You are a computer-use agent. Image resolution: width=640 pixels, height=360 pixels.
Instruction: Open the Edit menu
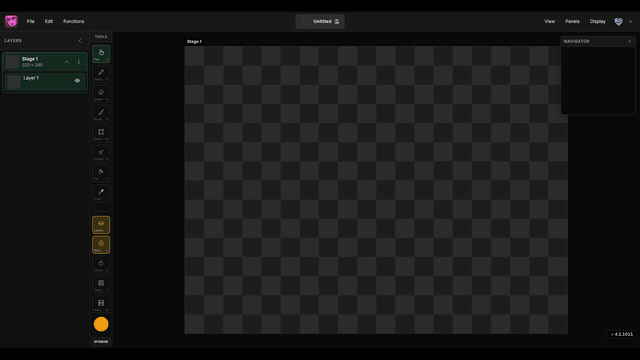49,21
